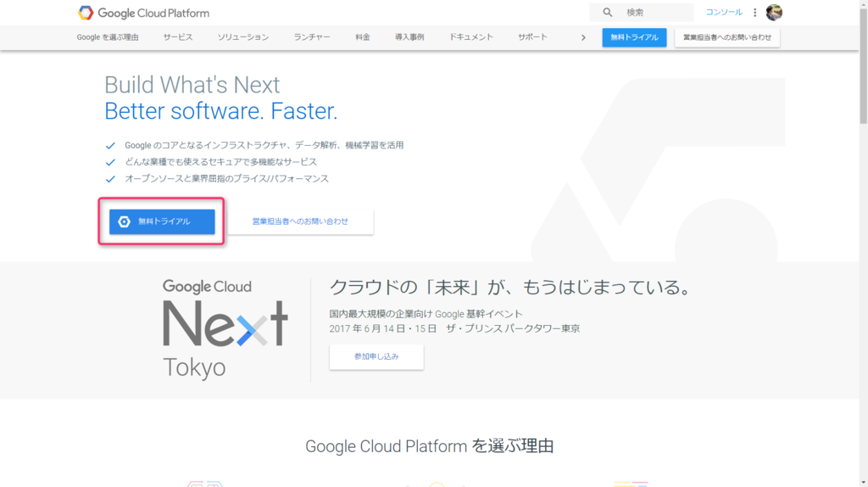Open the 導入事例 nav item
868x487 pixels.
409,37
